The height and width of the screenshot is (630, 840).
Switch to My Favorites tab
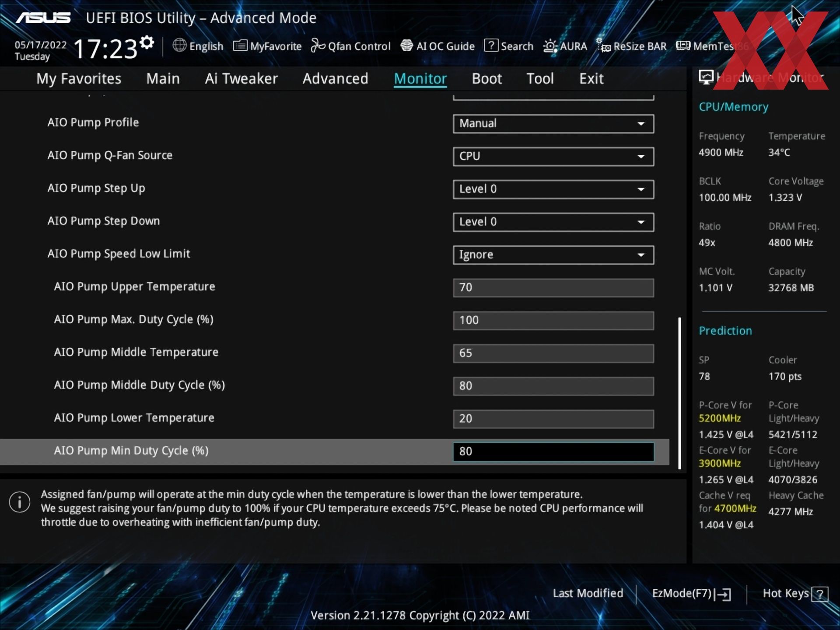tap(79, 79)
